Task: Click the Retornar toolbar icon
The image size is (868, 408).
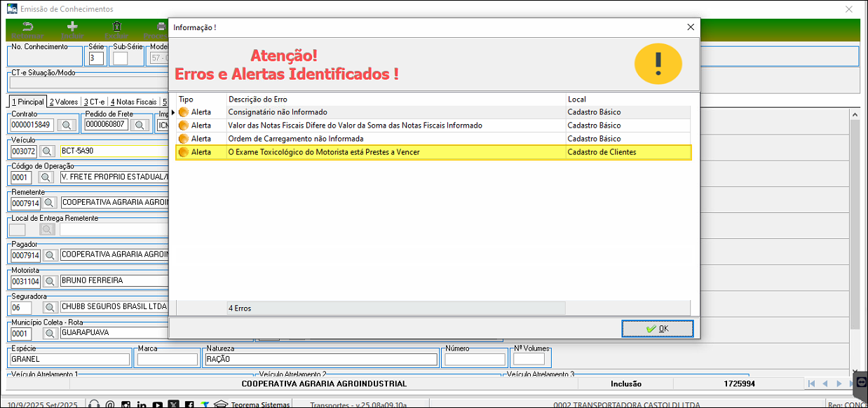Action: pos(27,27)
